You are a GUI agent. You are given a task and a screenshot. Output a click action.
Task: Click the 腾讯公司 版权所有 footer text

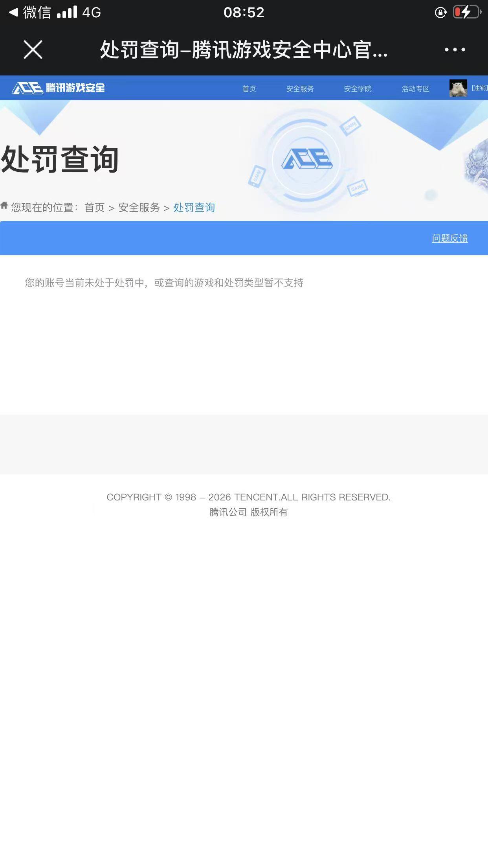(248, 512)
